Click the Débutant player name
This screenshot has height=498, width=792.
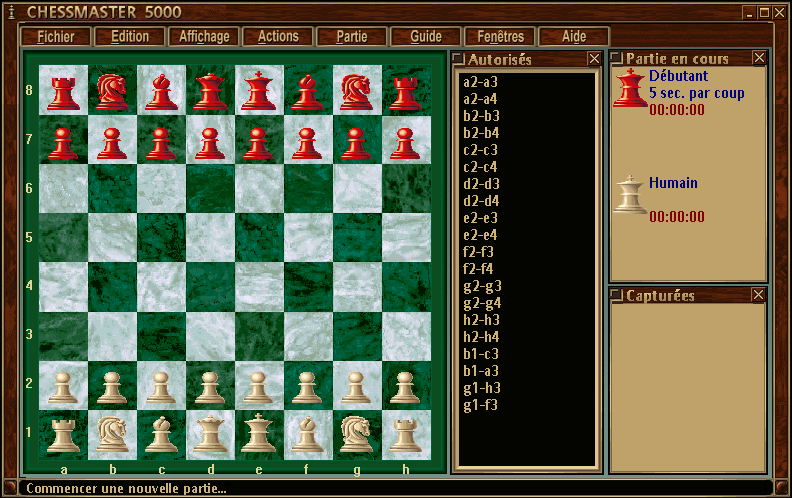[x=678, y=76]
